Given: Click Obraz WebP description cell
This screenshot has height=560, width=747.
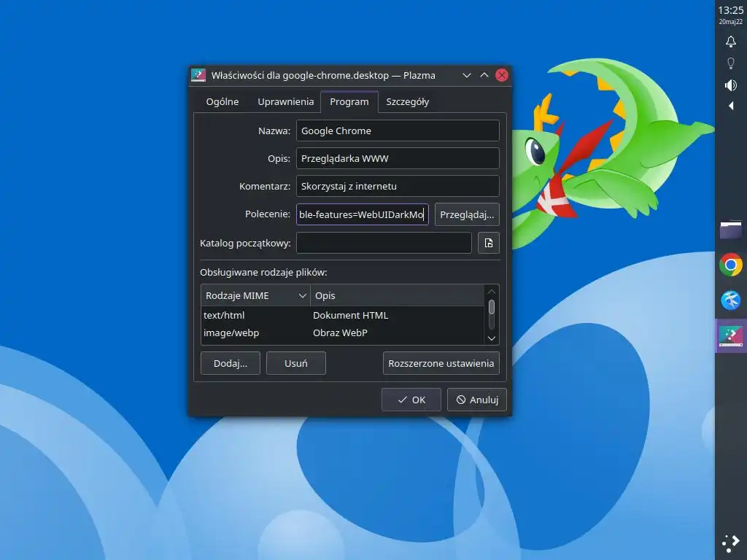Looking at the screenshot, I should 340,332.
